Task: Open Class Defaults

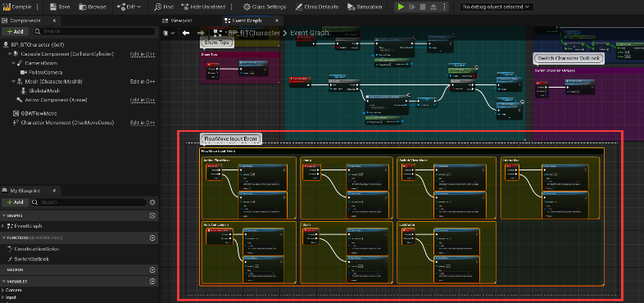Action: click(316, 7)
